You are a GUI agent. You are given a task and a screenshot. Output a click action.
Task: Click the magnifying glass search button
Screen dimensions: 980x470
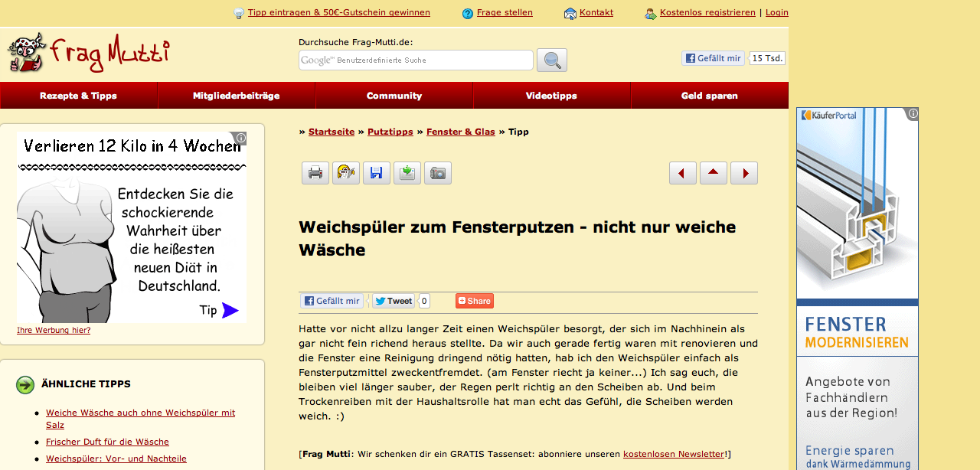click(551, 60)
